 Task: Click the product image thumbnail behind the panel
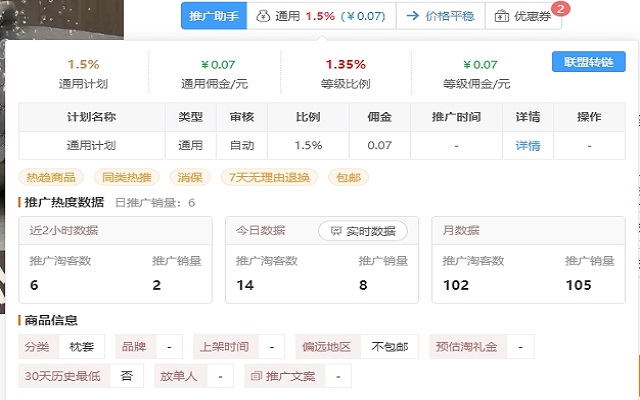[x=62, y=20]
